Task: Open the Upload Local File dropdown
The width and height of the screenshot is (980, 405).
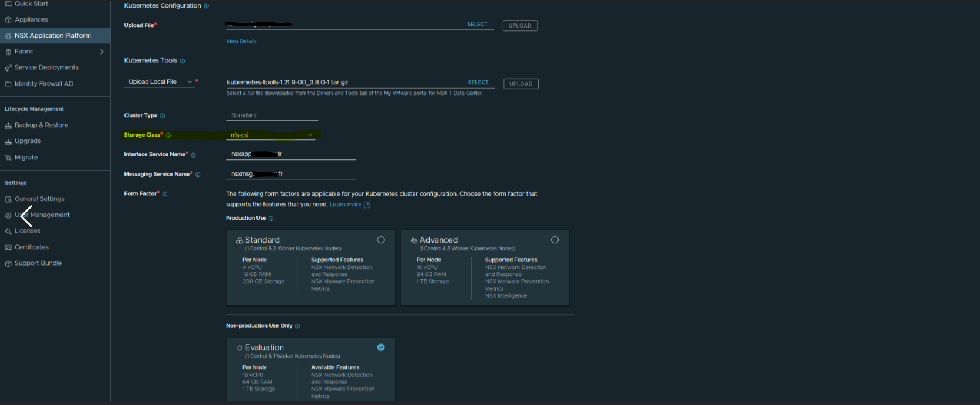Action: tap(160, 82)
